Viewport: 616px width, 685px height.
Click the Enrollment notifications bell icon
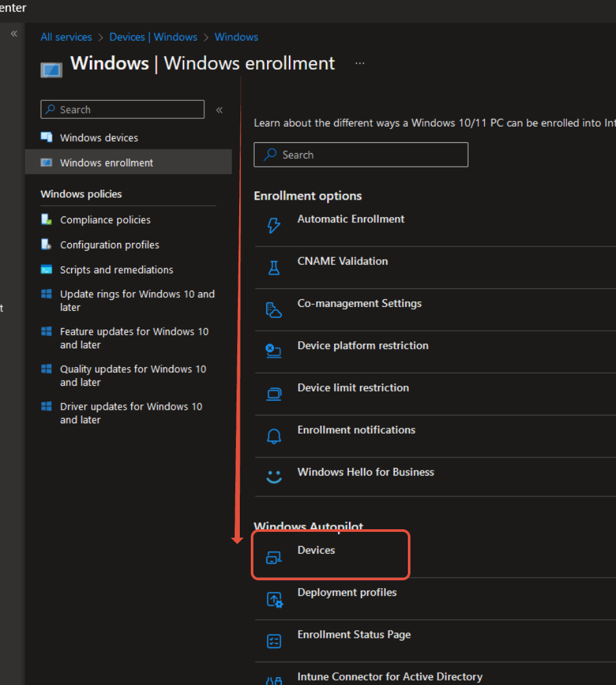pyautogui.click(x=274, y=436)
